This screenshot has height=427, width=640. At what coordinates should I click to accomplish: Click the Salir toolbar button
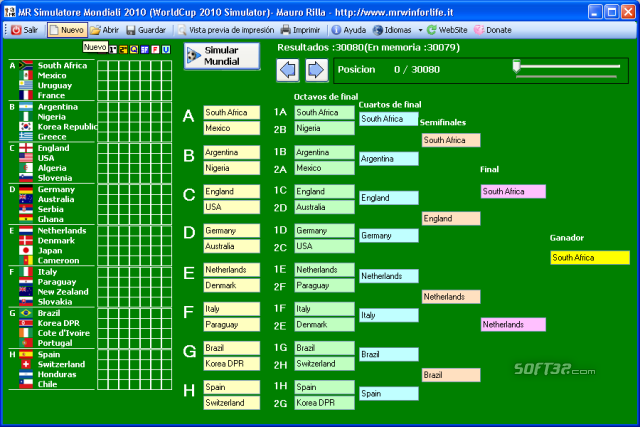pyautogui.click(x=24, y=30)
